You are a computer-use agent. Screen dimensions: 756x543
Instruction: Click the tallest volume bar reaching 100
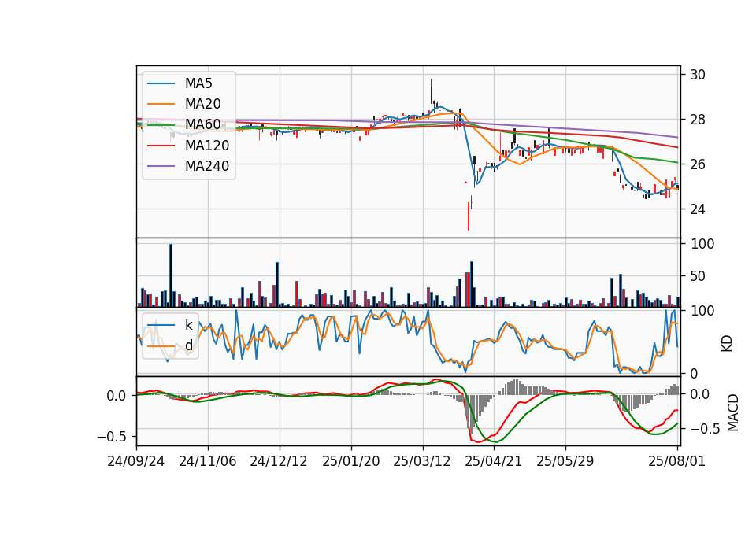point(171,275)
